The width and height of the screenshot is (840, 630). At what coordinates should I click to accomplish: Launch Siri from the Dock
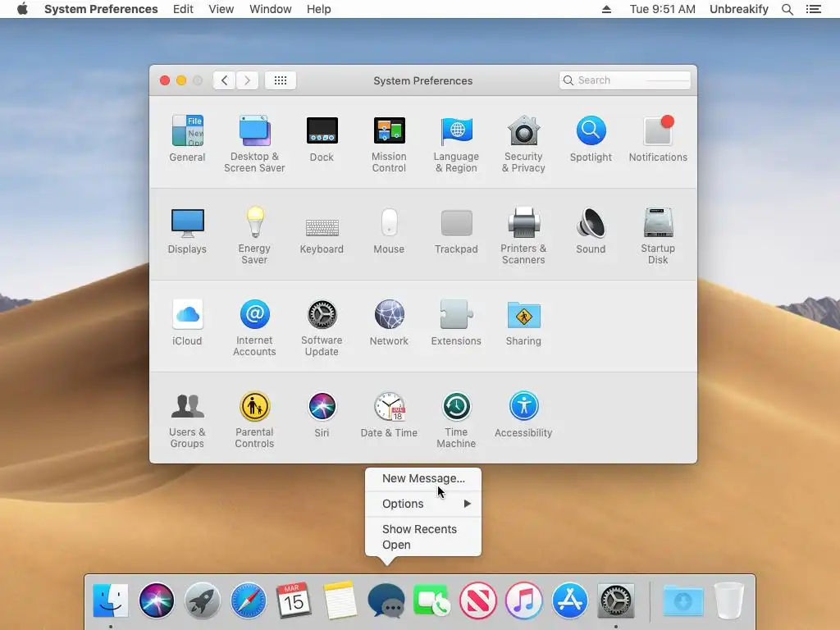[x=157, y=600]
